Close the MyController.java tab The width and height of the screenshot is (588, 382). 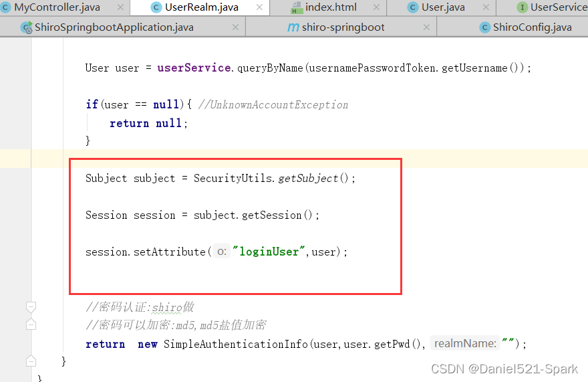click(x=120, y=7)
